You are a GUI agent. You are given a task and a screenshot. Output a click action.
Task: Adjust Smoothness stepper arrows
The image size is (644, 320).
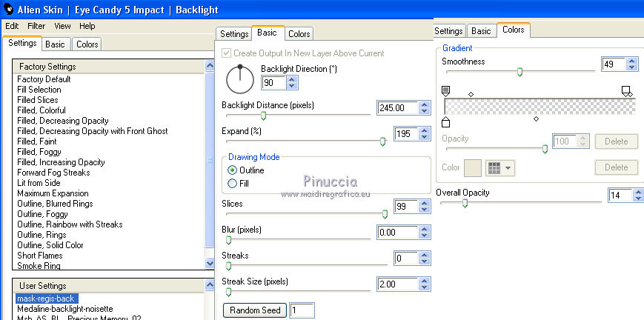[632, 64]
